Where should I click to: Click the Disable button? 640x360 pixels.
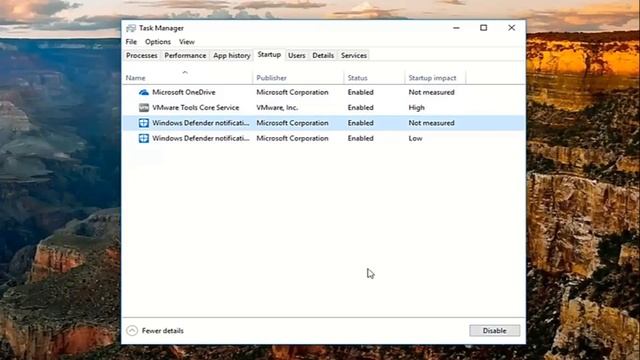pyautogui.click(x=494, y=331)
